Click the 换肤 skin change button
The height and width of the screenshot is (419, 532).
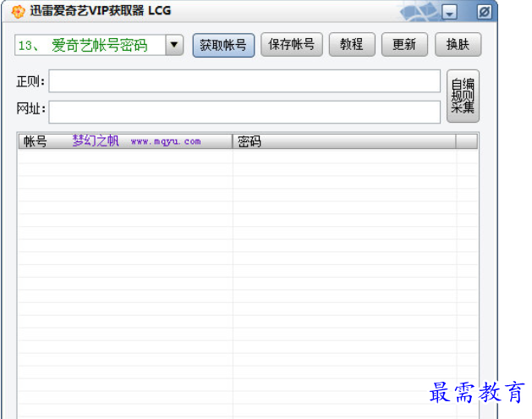458,45
